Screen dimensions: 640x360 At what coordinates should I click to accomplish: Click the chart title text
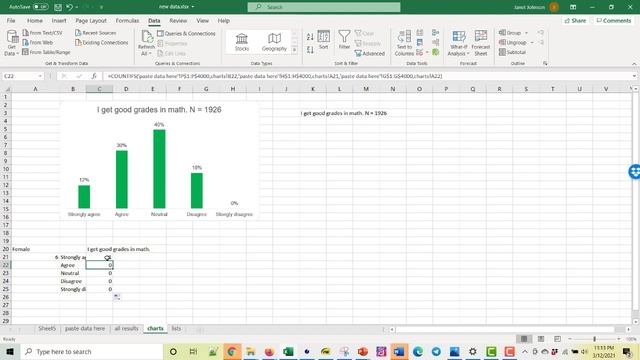(x=159, y=109)
